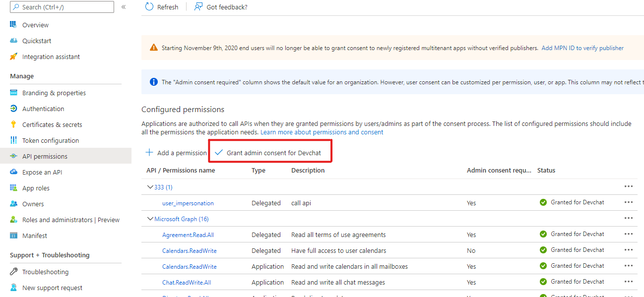Open Add MPN ID to verify publisher link
This screenshot has width=644, height=297.
pyautogui.click(x=582, y=48)
